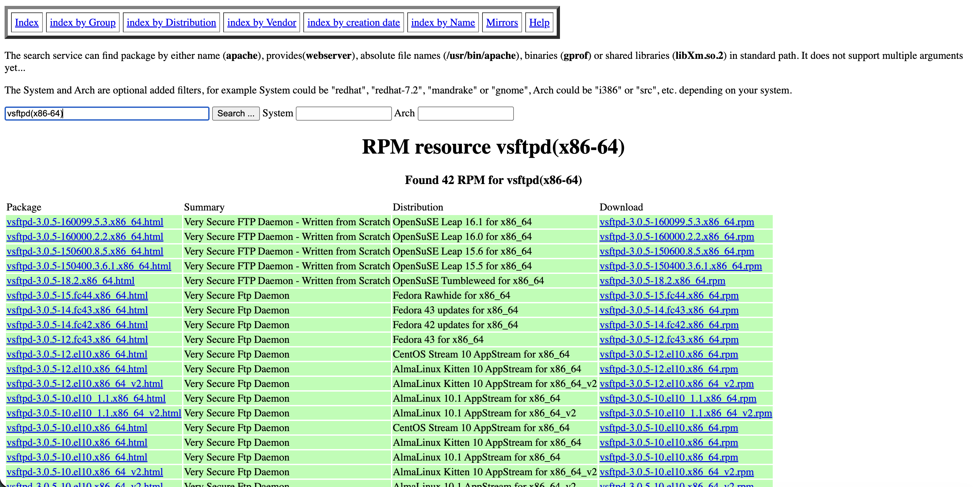Download vsftpd-3.0.5-10.el10_1.1.x86_64_v2.rpm
980x487 pixels.
coord(686,413)
